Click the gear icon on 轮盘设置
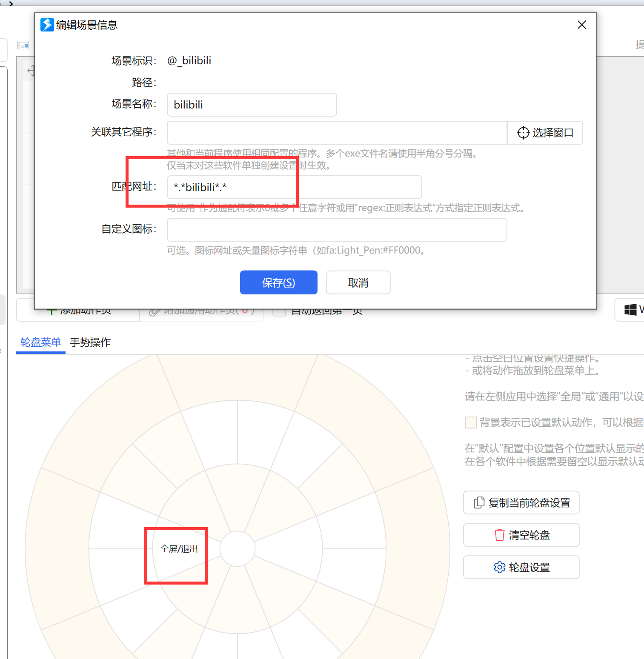Image resolution: width=644 pixels, height=659 pixels. pyautogui.click(x=500, y=568)
